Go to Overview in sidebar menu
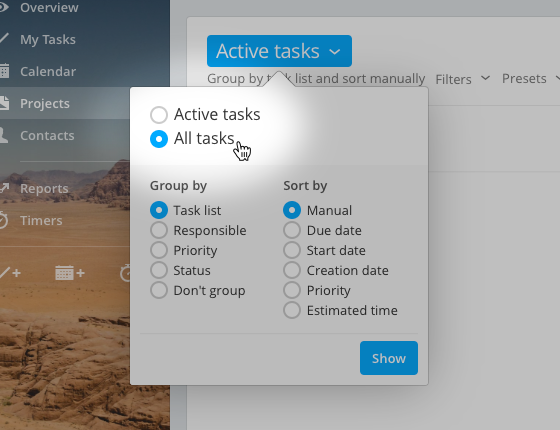 click(49, 7)
